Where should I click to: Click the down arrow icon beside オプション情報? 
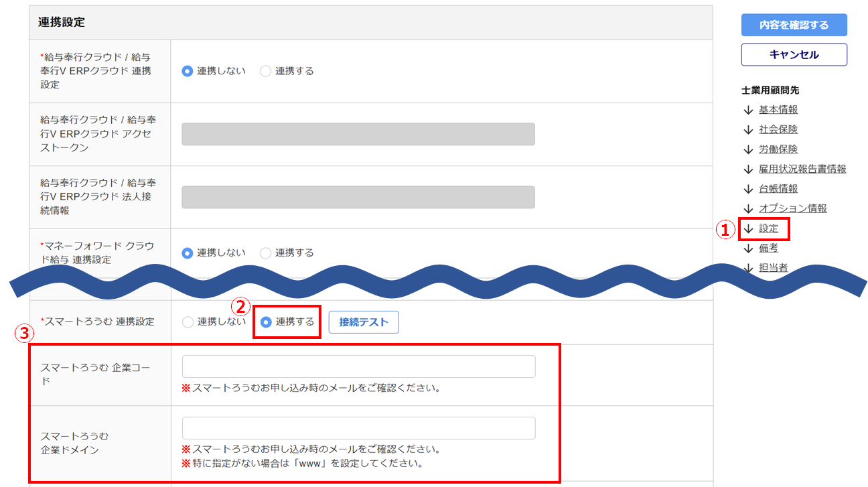click(x=748, y=208)
